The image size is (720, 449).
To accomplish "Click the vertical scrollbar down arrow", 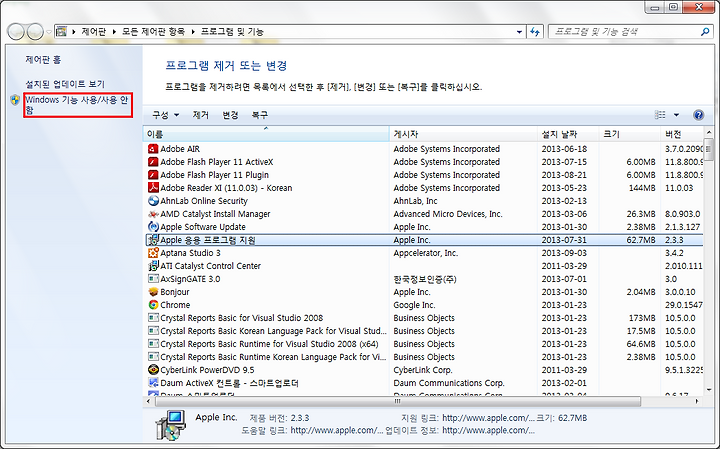I will 709,389.
